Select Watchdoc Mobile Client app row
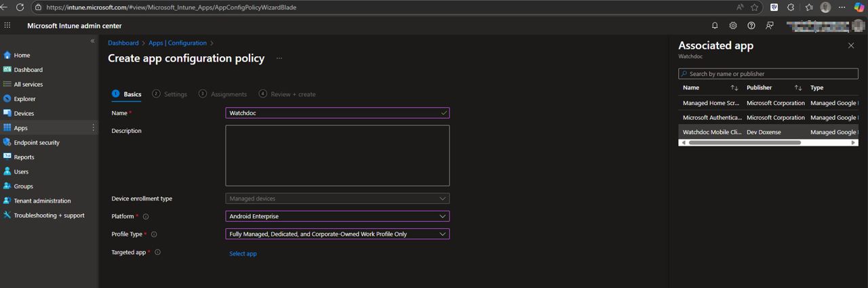Viewport: 868px width, 288px height. point(768,132)
